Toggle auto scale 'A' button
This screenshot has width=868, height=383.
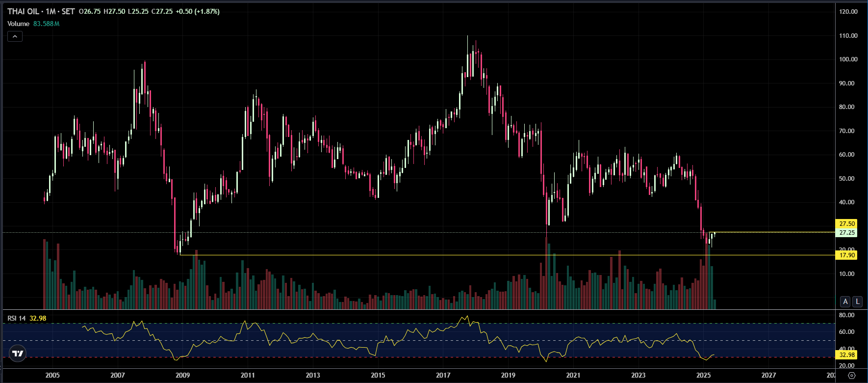[845, 301]
